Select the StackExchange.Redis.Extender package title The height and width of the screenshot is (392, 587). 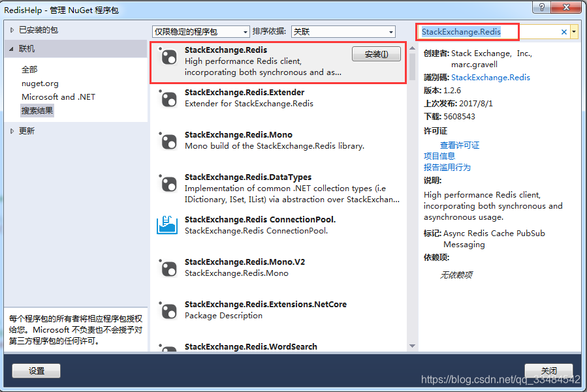point(244,93)
